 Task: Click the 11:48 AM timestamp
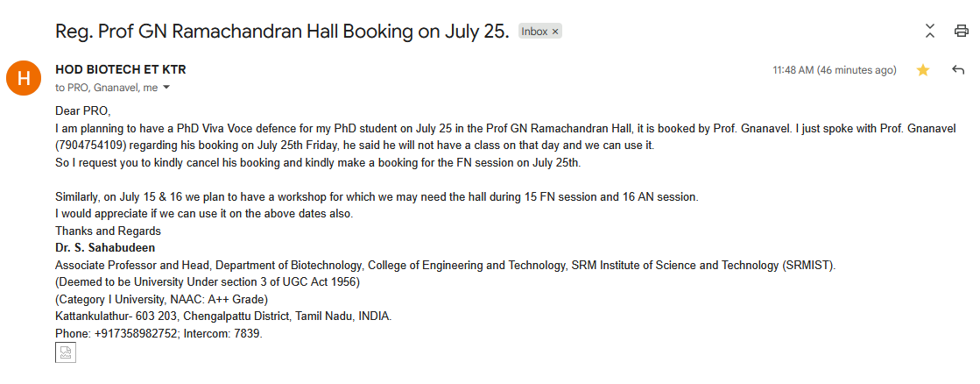point(835,70)
